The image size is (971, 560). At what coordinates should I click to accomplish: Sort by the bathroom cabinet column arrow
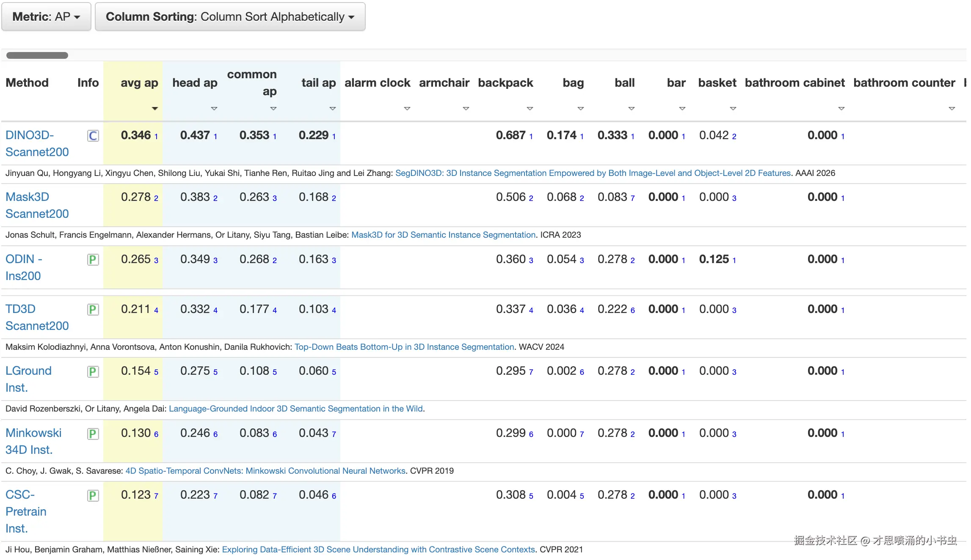tap(841, 109)
